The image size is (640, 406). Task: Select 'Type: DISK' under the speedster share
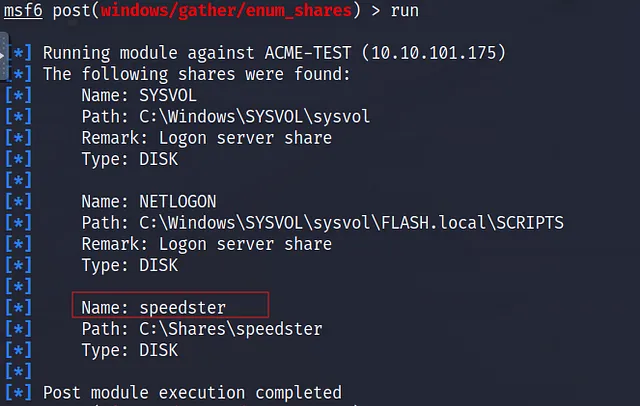130,350
